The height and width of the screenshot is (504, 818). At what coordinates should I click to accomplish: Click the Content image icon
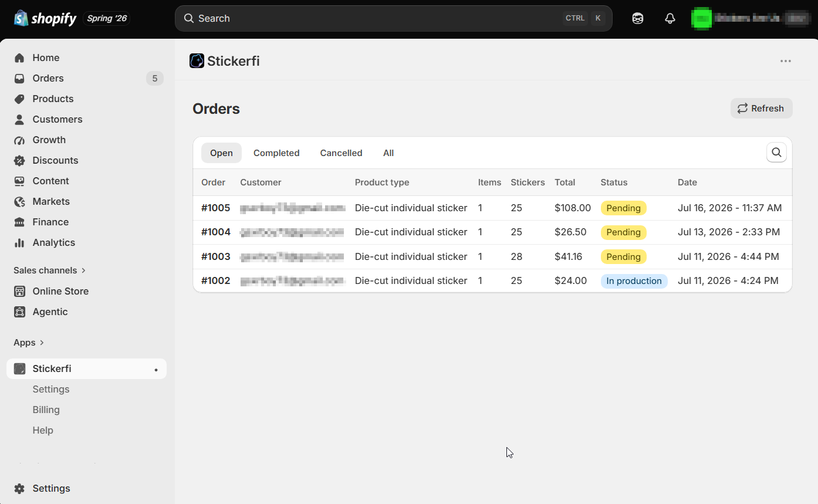pos(19,181)
